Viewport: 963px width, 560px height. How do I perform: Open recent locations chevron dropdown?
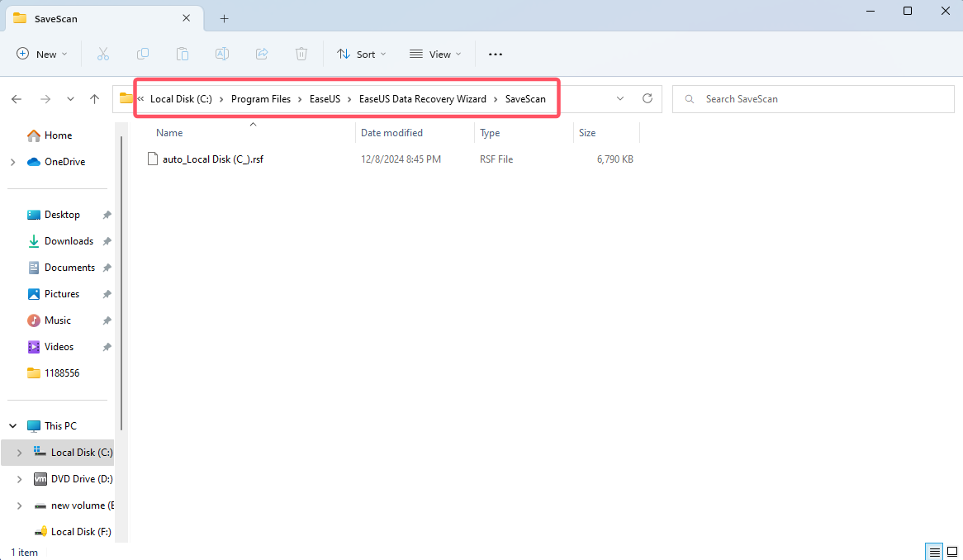[71, 99]
